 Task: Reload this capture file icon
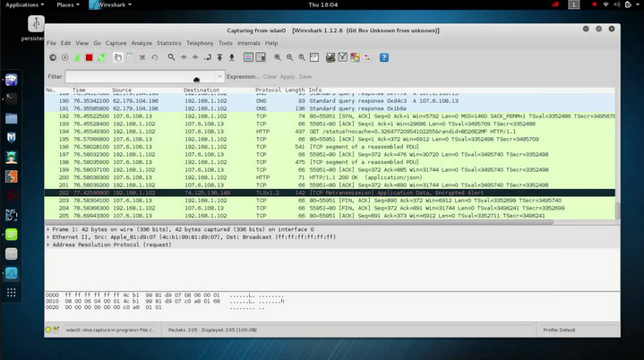click(x=154, y=57)
